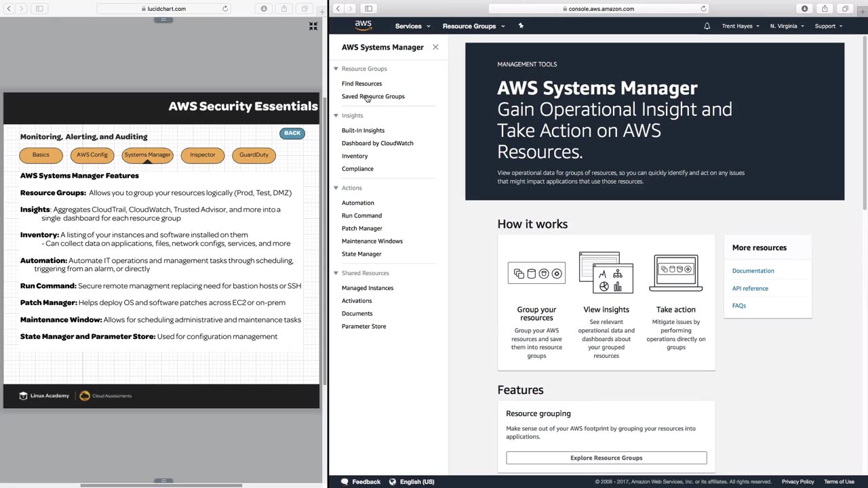
Task: Go forward in the AWS console browser window
Action: click(350, 8)
